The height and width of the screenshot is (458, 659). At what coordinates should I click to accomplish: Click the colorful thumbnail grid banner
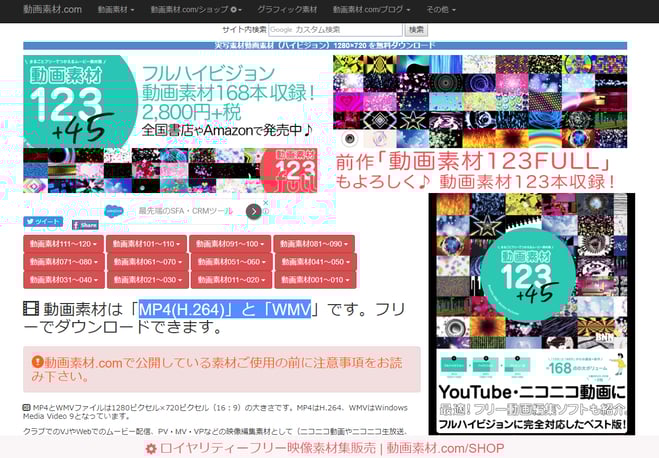click(x=480, y=101)
